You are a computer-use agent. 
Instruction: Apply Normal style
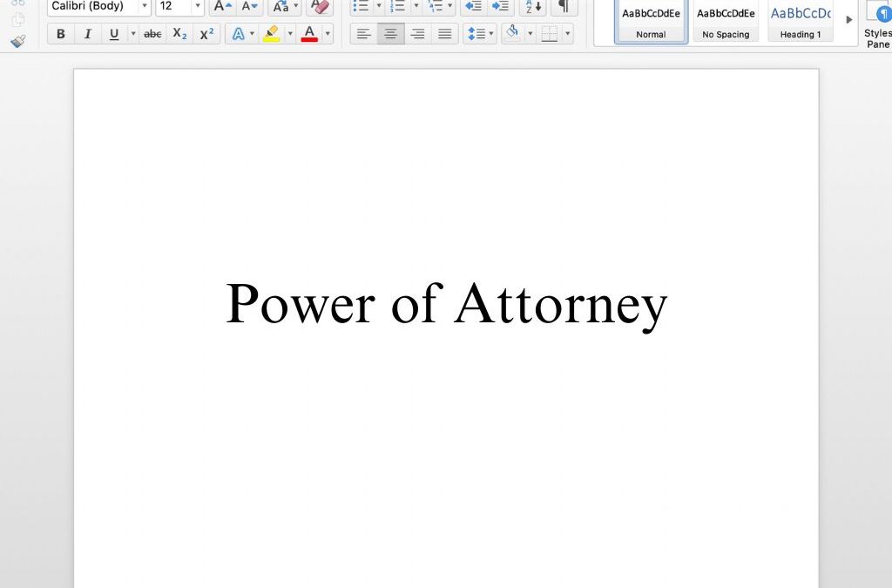pyautogui.click(x=651, y=21)
